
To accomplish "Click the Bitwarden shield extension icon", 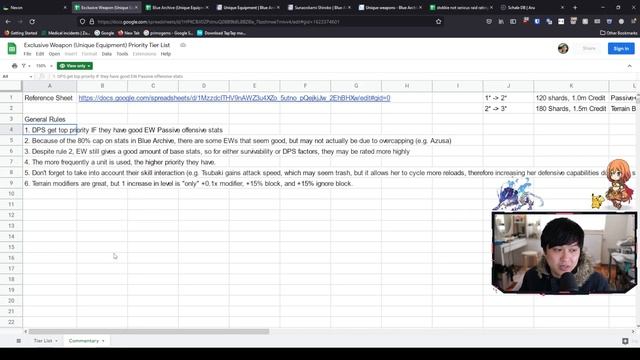I will tap(537, 21).
